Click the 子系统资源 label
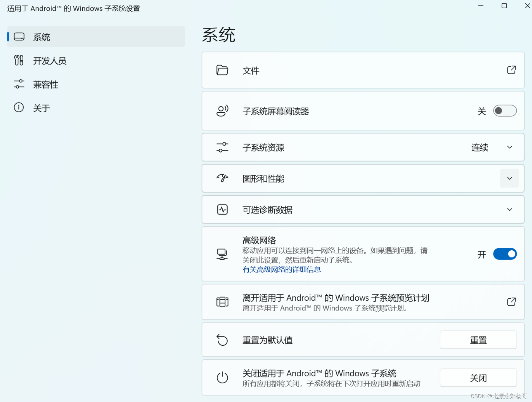 point(263,148)
